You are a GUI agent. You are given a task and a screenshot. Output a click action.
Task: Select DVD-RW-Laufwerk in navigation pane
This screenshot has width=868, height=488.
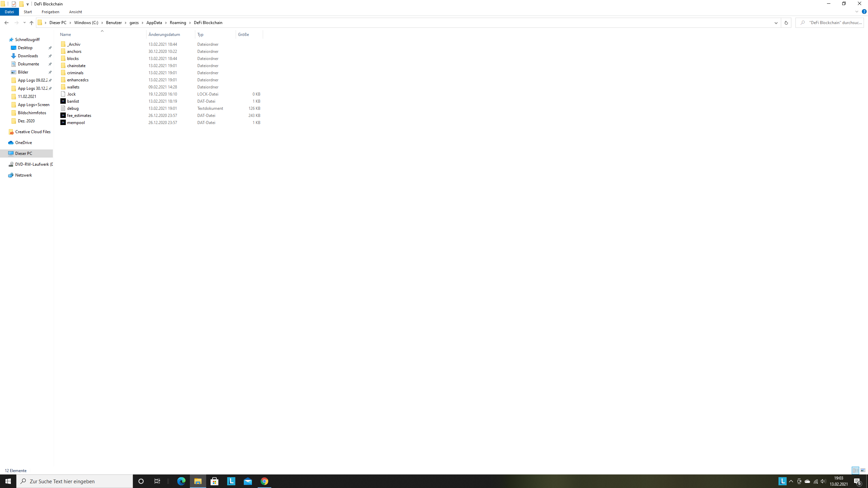click(34, 164)
